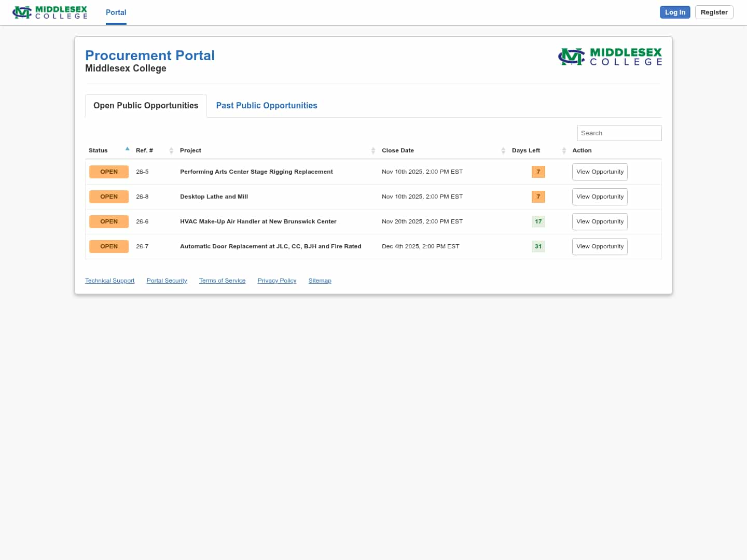Open the Privacy Policy link
The image size is (747, 560).
point(277,281)
